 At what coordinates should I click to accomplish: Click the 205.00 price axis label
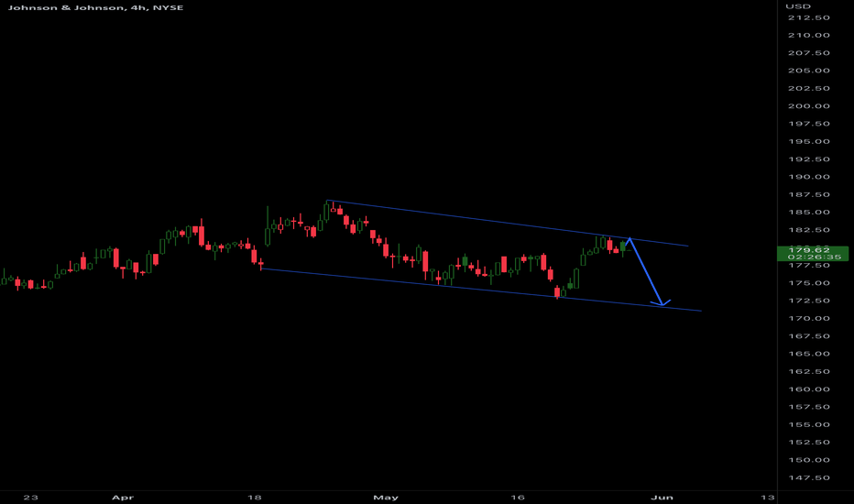pos(809,71)
